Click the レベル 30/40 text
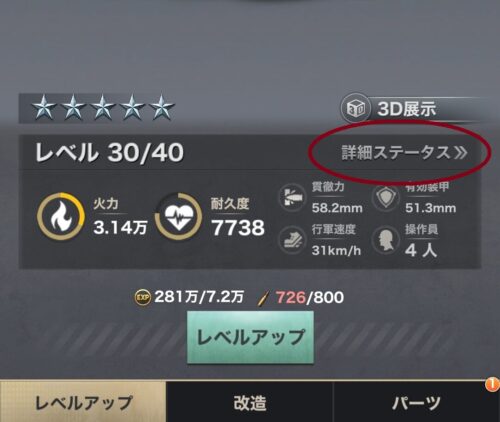This screenshot has height=422, width=500. 109,153
